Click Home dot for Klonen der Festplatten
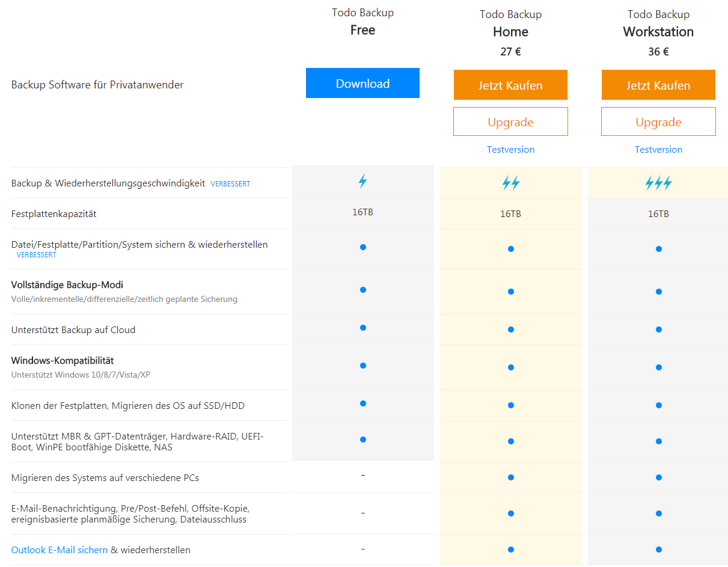Image resolution: width=728 pixels, height=567 pixels. tap(510, 405)
